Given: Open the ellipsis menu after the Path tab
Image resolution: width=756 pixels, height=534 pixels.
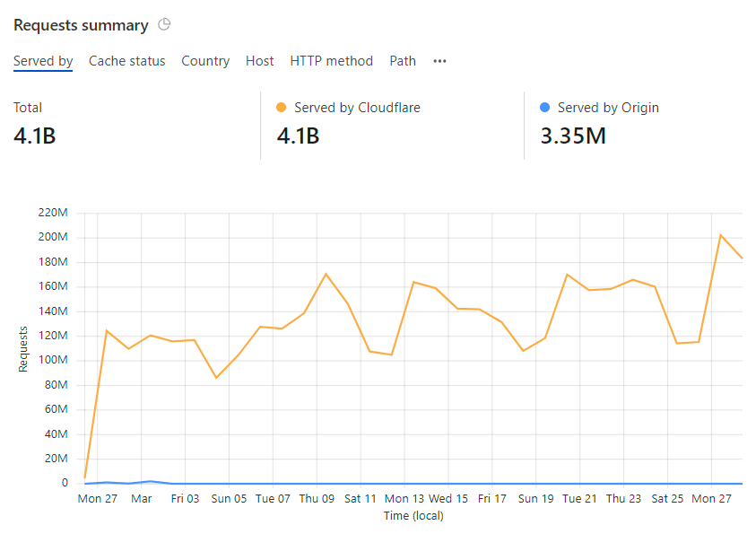Looking at the screenshot, I should tap(439, 61).
